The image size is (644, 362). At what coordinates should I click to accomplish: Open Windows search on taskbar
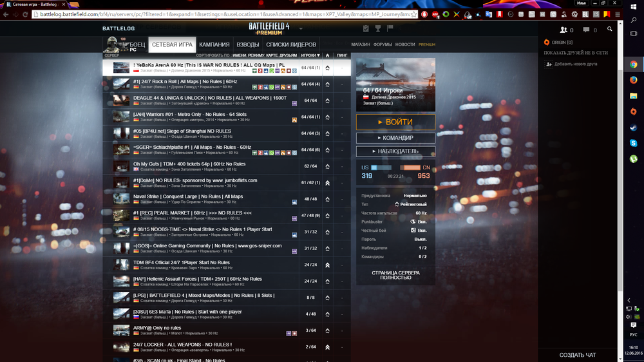pyautogui.click(x=634, y=20)
